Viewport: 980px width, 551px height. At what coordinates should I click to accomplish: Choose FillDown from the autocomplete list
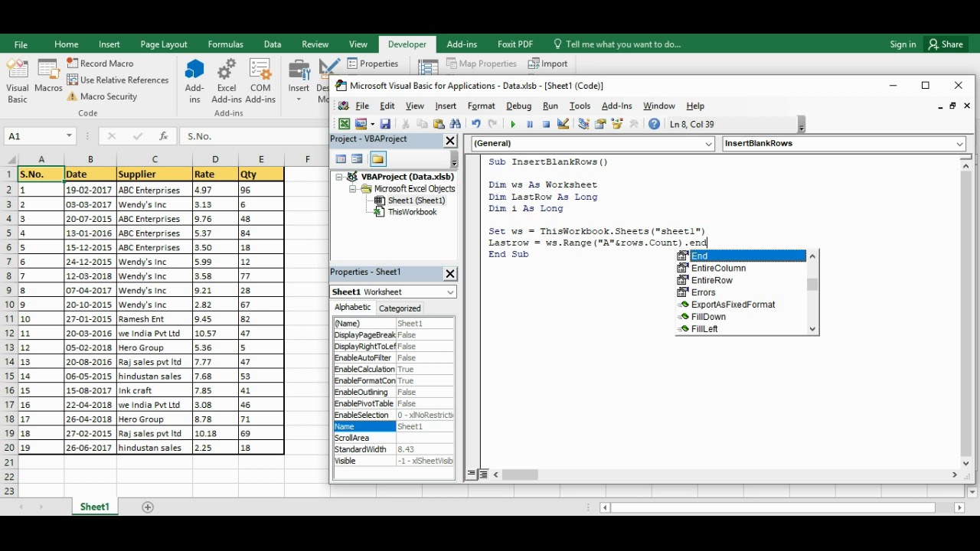pyautogui.click(x=708, y=317)
